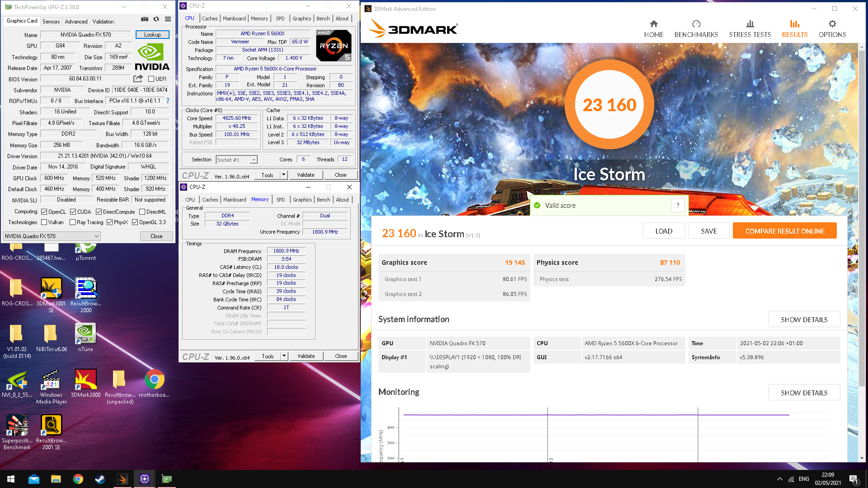Viewport: 868px width, 488px height.
Task: Open the 3DMark RESULTS tab
Action: pos(794,29)
